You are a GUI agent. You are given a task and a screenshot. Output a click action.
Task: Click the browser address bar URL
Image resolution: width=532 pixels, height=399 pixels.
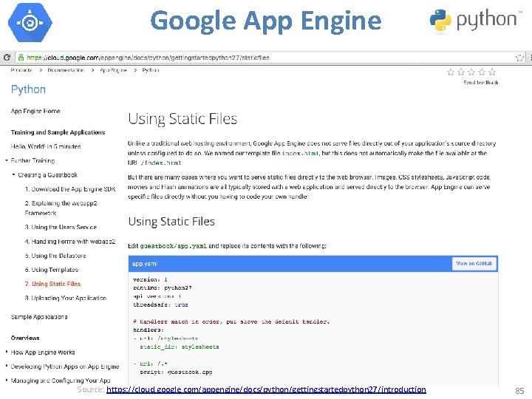(x=148, y=58)
